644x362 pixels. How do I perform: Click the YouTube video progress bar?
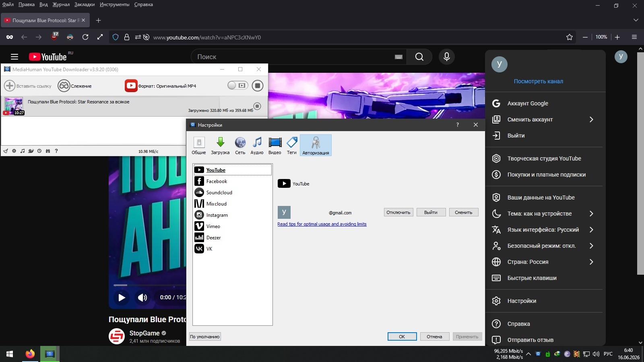(149, 285)
